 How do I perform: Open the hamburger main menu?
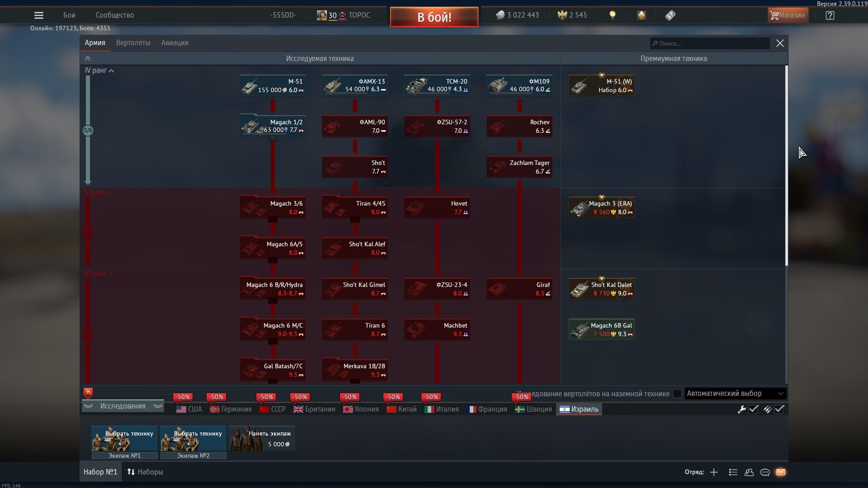[x=39, y=15]
